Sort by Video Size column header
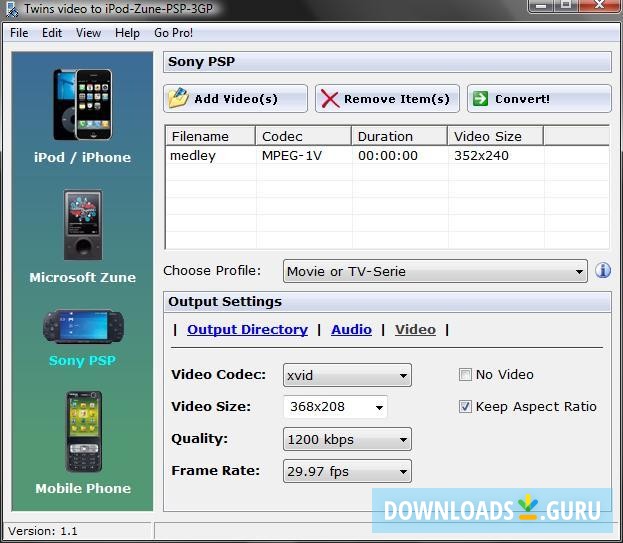Viewport: 623px width, 543px height. click(495, 136)
